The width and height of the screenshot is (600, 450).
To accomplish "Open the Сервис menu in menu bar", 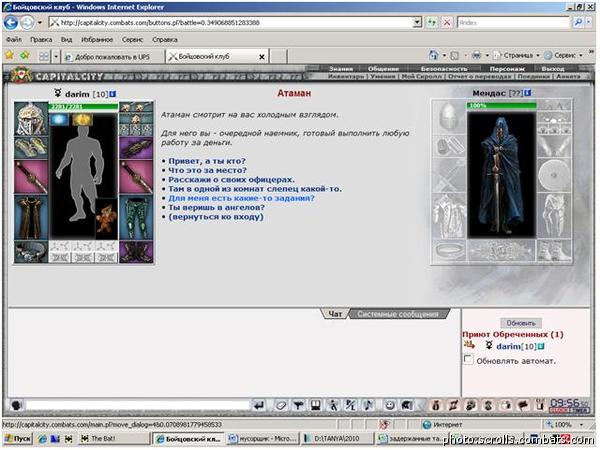I will pos(132,39).
